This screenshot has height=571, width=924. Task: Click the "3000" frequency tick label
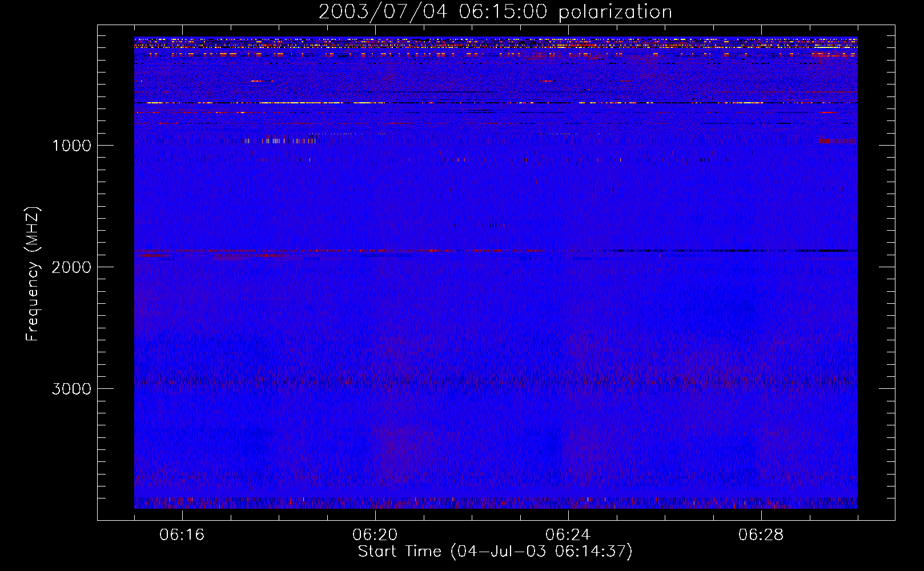coord(71,389)
